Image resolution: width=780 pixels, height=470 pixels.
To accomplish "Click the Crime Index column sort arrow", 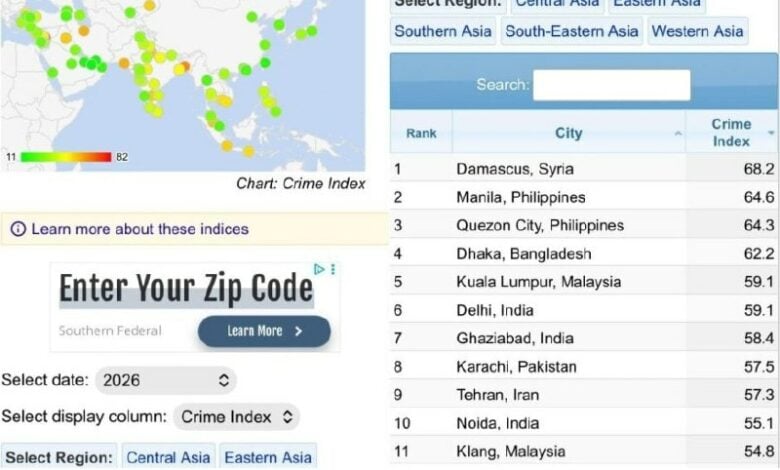I will click(771, 133).
